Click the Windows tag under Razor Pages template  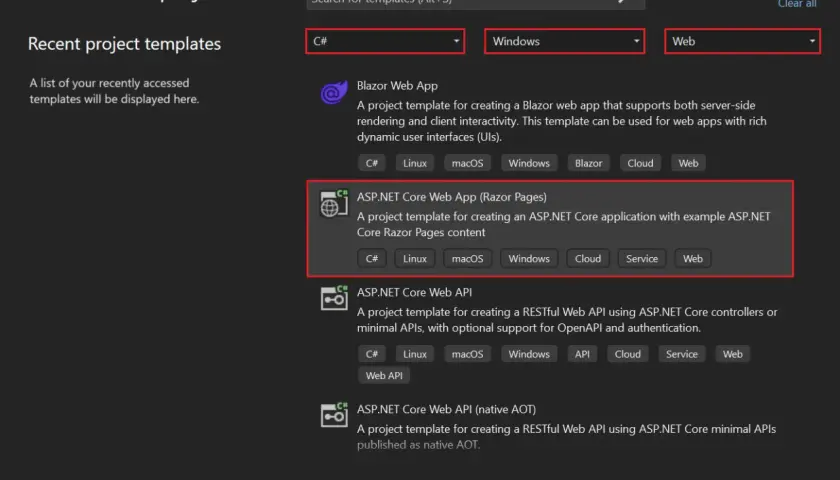[x=529, y=258]
